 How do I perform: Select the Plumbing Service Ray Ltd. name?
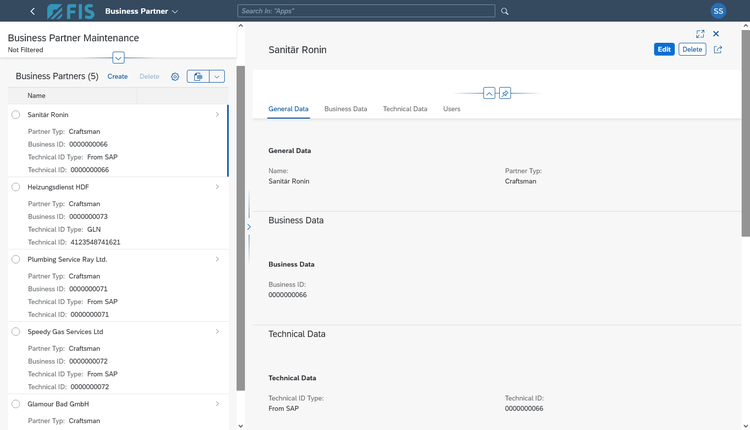(67, 259)
